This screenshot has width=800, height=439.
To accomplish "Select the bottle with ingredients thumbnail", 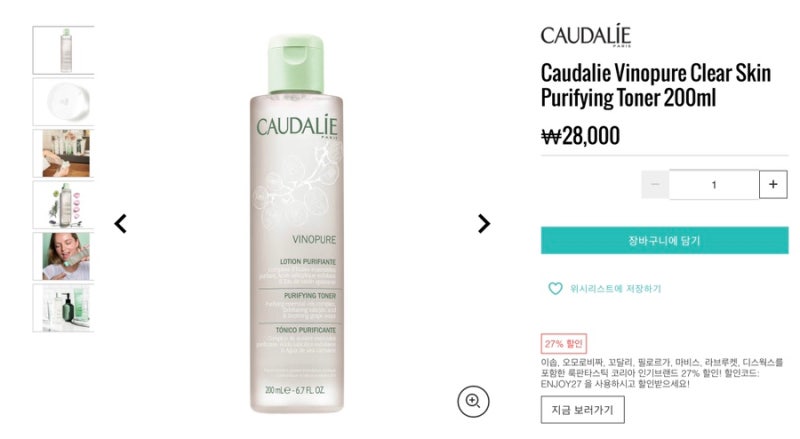I will point(64,205).
